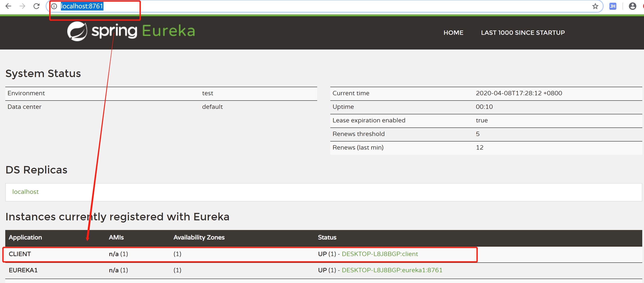This screenshot has width=644, height=283.
Task: View site information icon in address bar
Action: click(54, 6)
